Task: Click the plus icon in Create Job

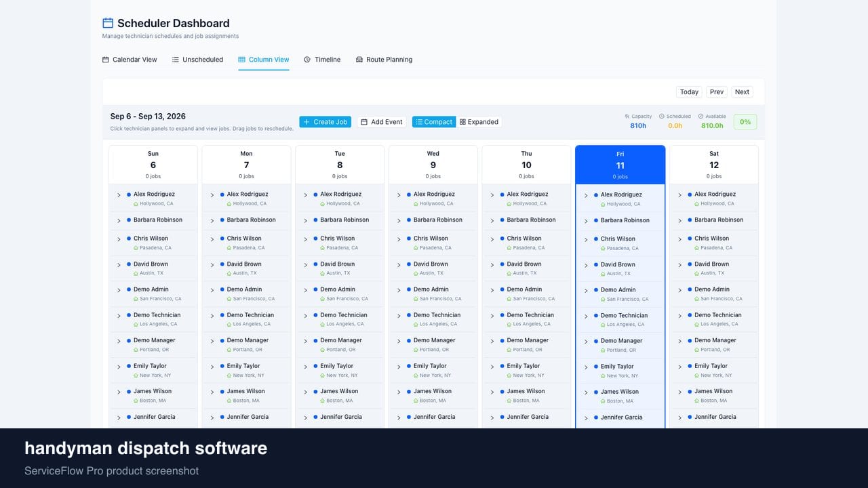Action: click(x=307, y=122)
